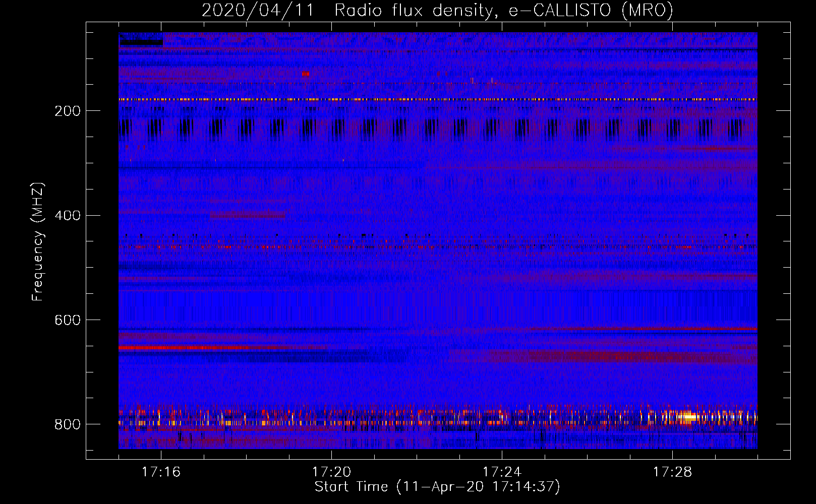Click the 17:16 time tick label

[161, 472]
